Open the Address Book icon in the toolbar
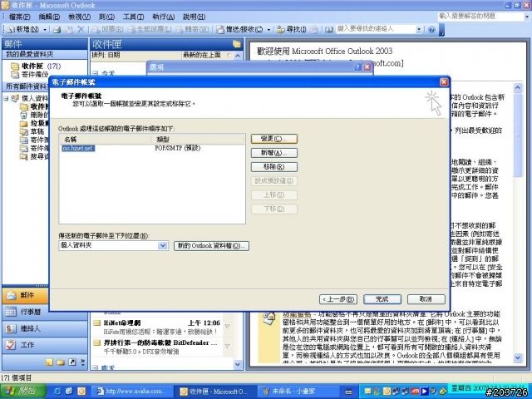Screen dimensions: 532x399 [x=329, y=30]
